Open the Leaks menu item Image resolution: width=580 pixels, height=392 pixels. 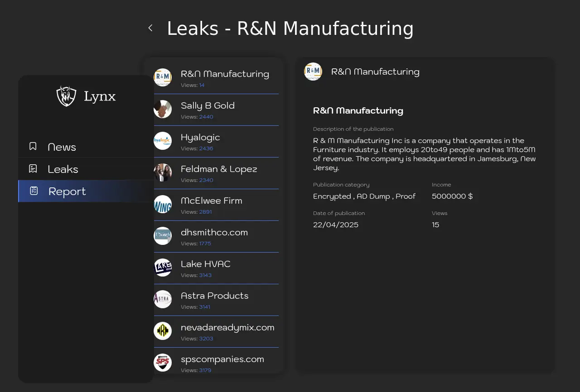[x=63, y=169]
